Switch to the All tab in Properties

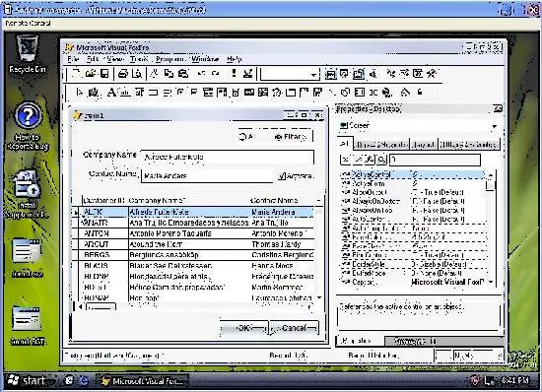tap(345, 143)
